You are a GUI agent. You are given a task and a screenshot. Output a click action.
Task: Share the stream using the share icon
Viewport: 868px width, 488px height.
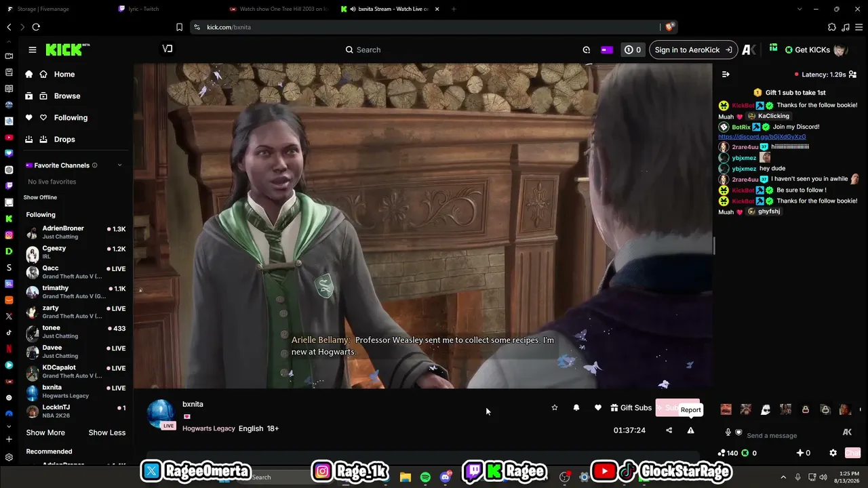coord(669,430)
